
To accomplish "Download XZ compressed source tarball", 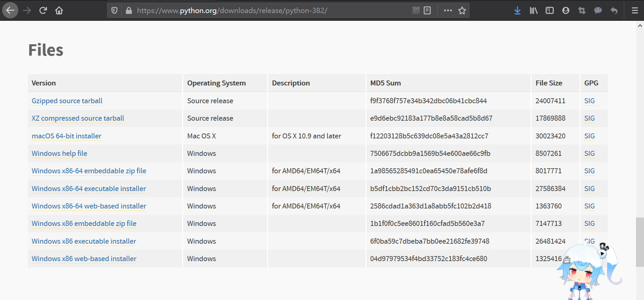I will pyautogui.click(x=78, y=118).
